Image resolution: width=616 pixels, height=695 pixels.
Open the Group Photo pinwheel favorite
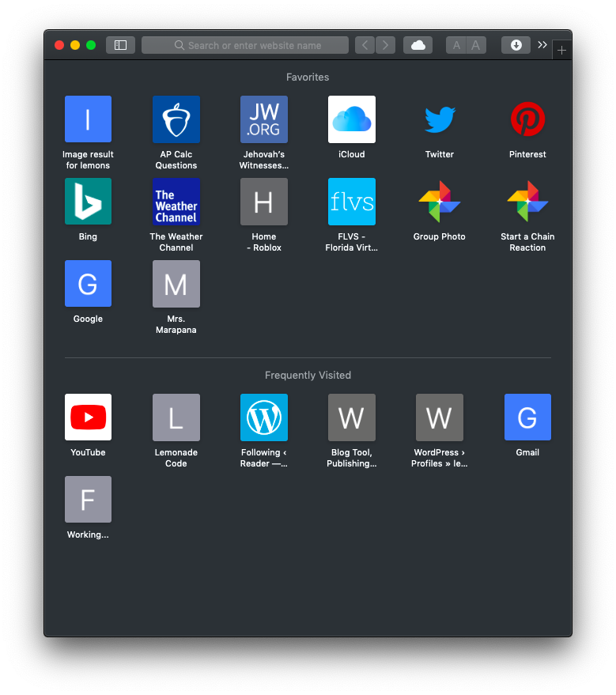[x=439, y=202]
